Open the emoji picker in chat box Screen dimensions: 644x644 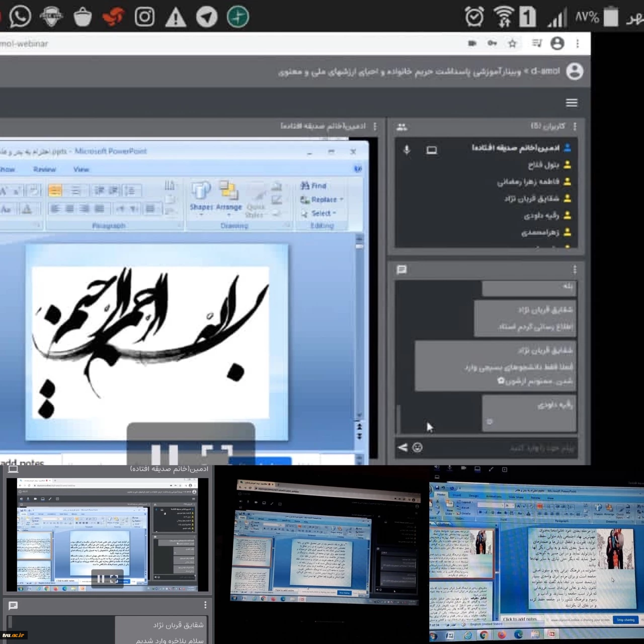point(417,447)
